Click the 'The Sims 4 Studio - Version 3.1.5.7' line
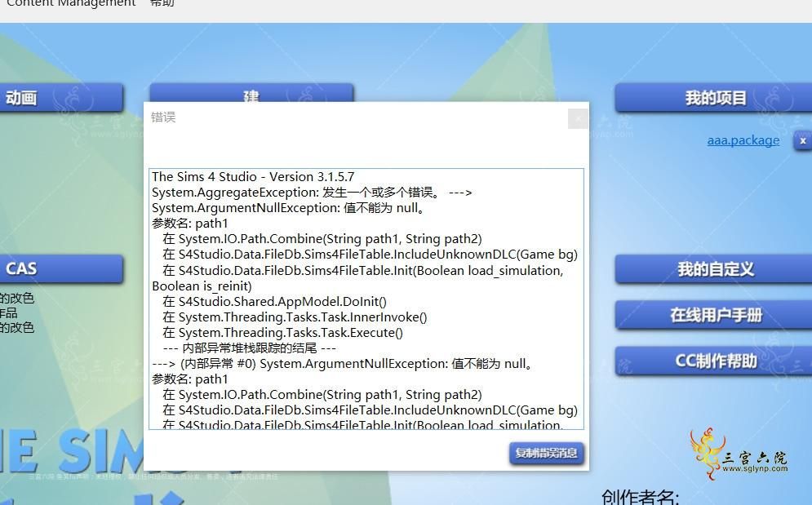Screen dimensions: 812x505 pos(253,176)
